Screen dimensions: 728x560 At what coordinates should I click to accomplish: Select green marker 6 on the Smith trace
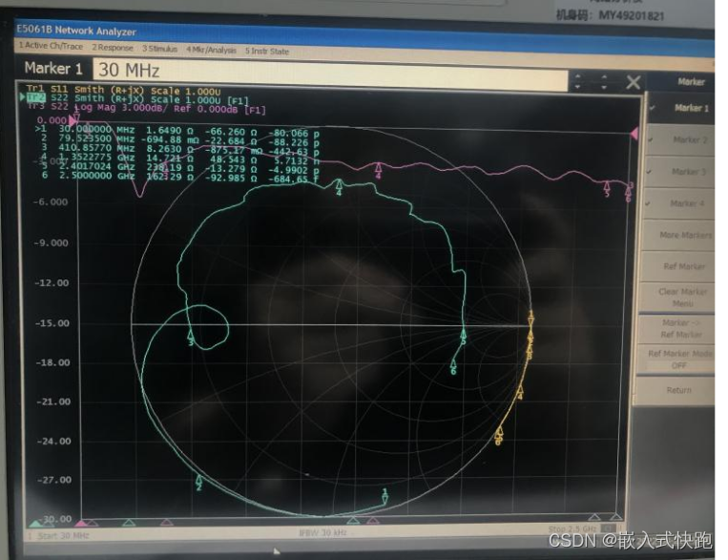453,367
